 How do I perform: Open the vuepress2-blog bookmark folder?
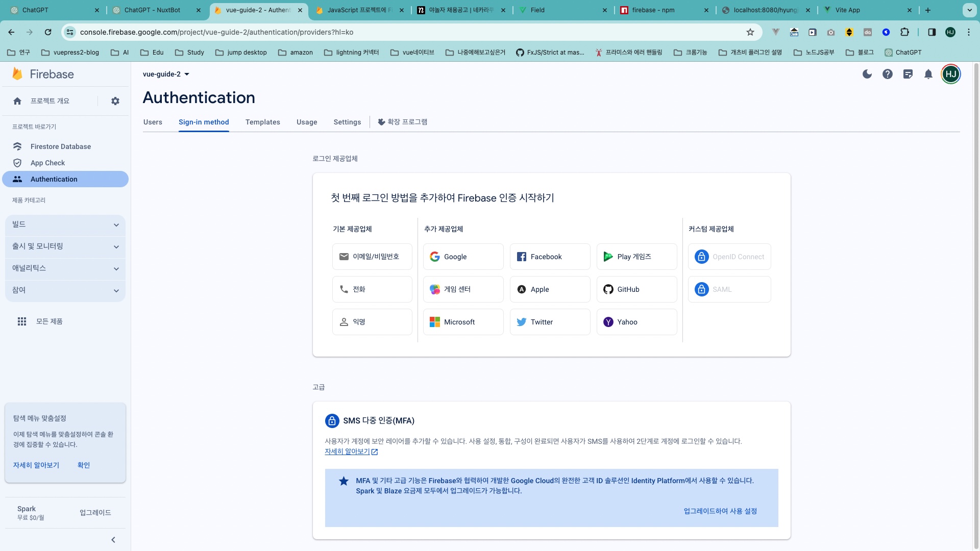(70, 53)
